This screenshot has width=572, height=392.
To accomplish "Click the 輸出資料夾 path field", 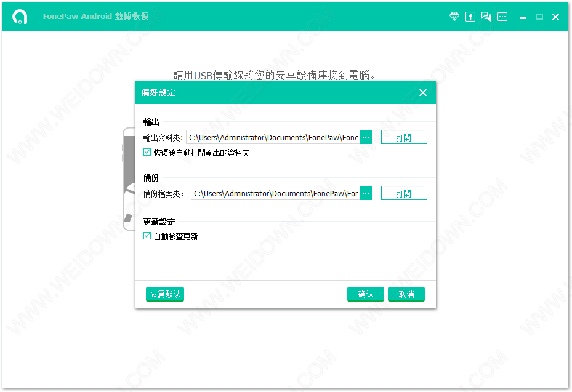I will tap(273, 137).
